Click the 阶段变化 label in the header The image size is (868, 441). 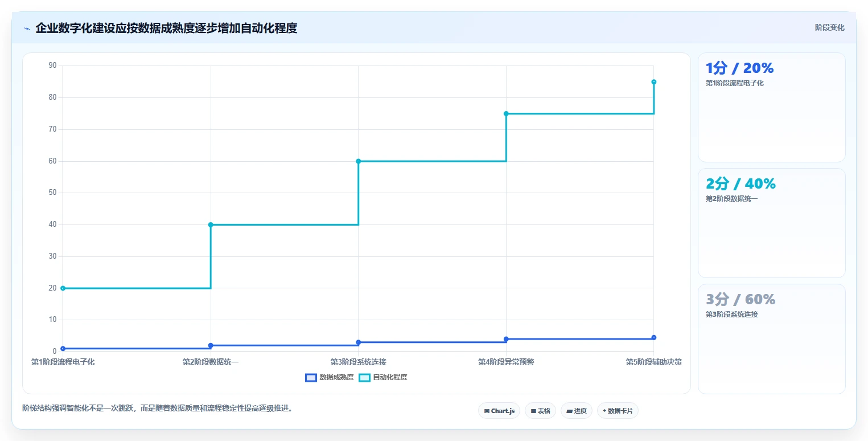click(x=829, y=27)
